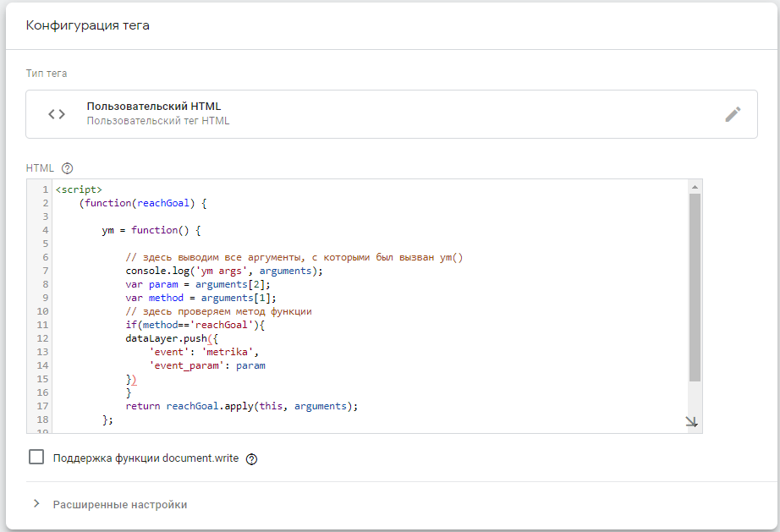The width and height of the screenshot is (780, 532).
Task: Click the 'Пользовательский тег HTML' subtitle
Action: pyautogui.click(x=158, y=121)
